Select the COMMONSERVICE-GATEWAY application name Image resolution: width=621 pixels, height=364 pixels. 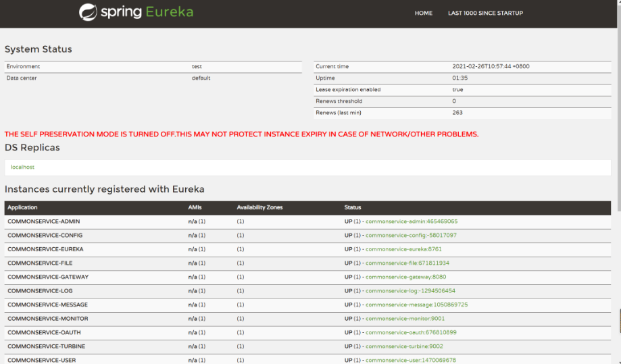click(48, 277)
